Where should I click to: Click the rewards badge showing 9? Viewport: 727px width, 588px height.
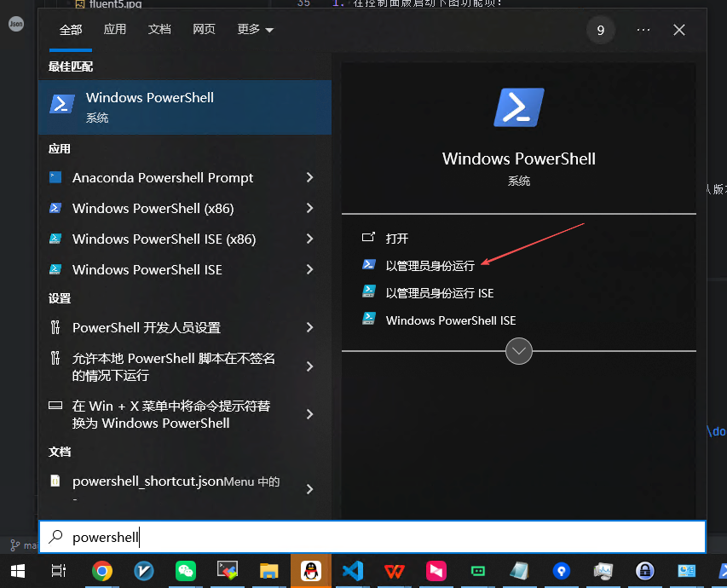600,30
